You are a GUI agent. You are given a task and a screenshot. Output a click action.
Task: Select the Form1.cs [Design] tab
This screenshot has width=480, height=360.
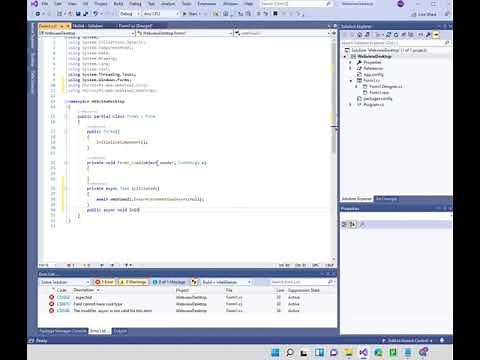[x=135, y=26]
